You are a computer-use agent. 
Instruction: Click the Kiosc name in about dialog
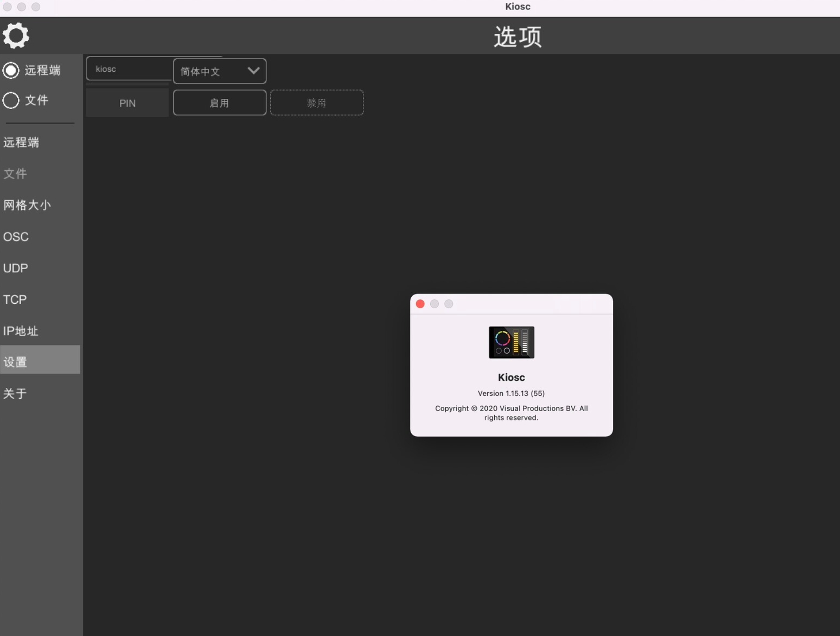tap(511, 377)
